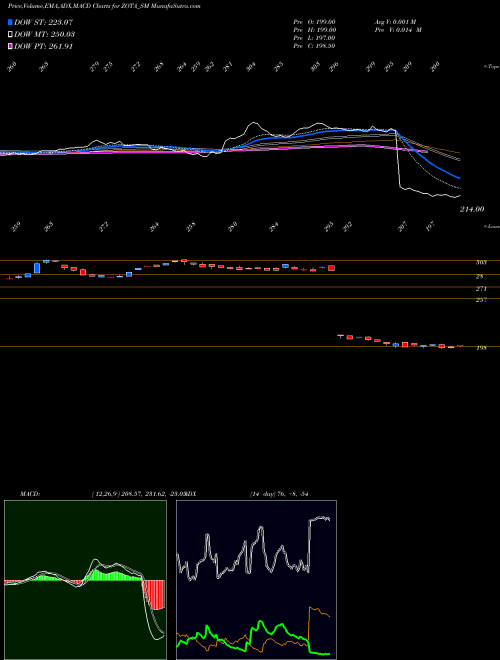Click the 257 level label on price axis

(481, 300)
